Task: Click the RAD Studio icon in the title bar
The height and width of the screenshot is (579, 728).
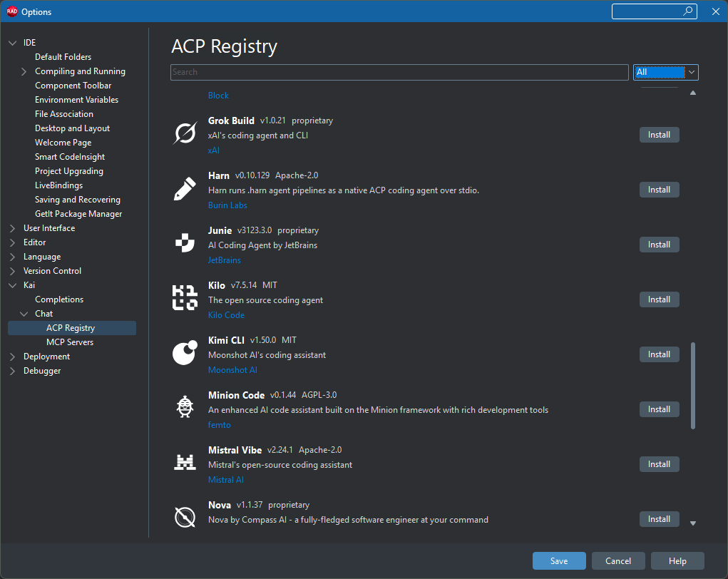Action: pos(11,11)
